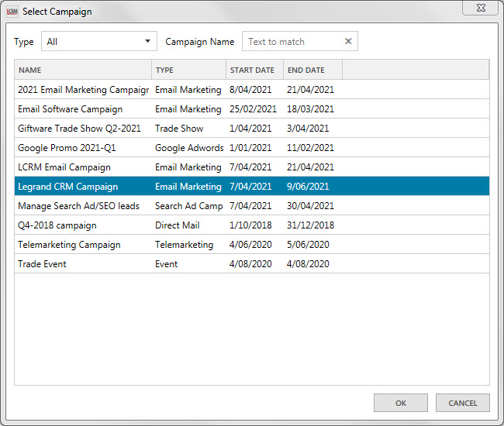Sort campaigns by NAME column header

[x=83, y=70]
